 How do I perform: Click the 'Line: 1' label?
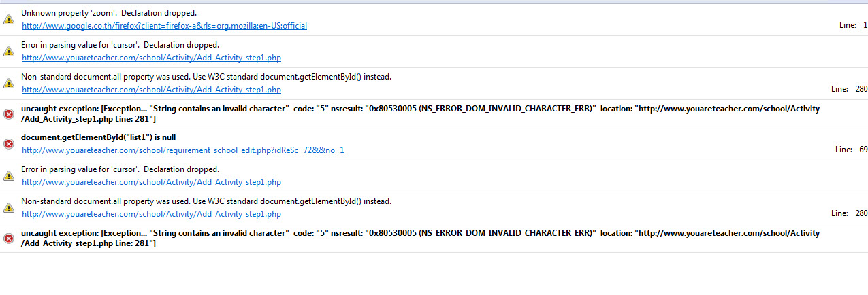pos(853,25)
